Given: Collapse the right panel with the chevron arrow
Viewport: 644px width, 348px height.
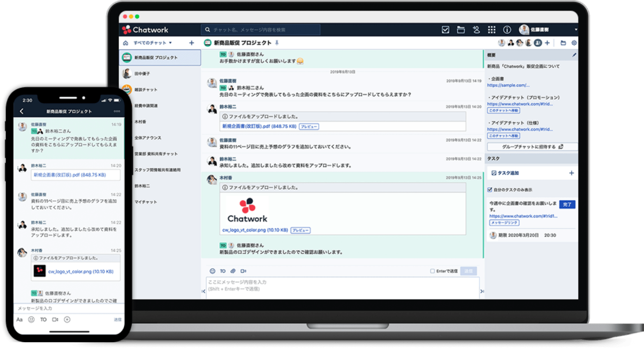Looking at the screenshot, I should [482, 291].
